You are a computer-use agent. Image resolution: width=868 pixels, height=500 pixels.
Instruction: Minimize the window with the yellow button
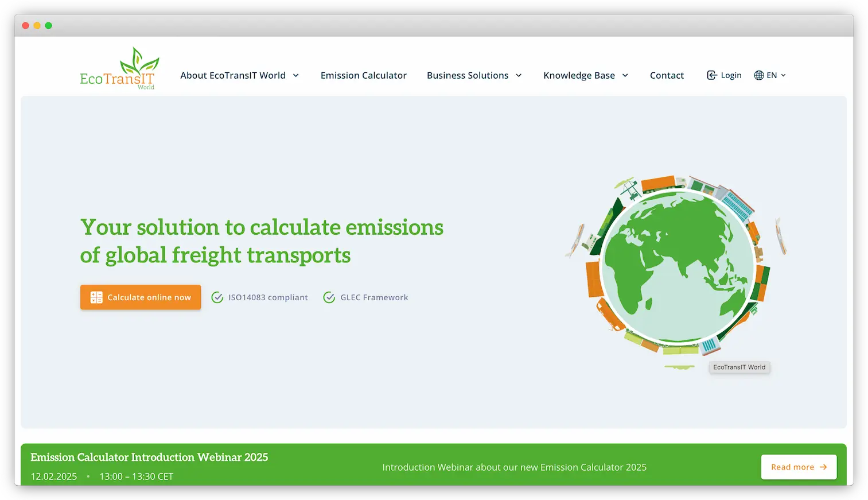tap(37, 25)
